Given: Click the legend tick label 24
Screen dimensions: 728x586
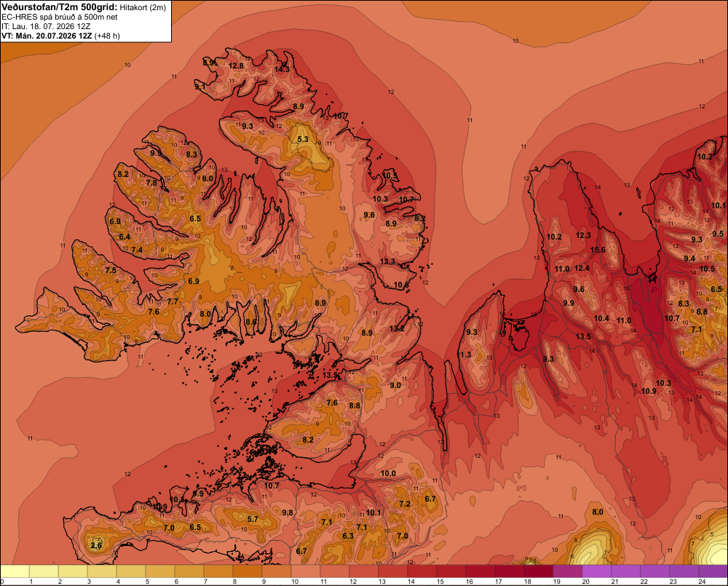Looking at the screenshot, I should pyautogui.click(x=702, y=582).
